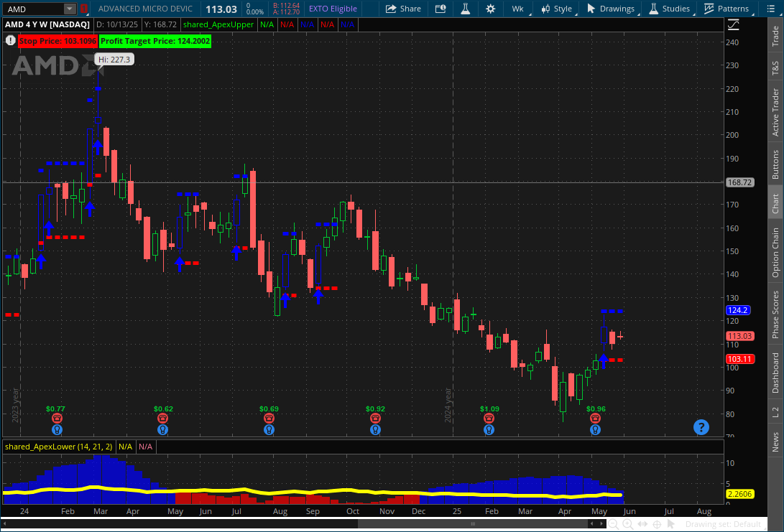Click the conference call icon under $0.77
784x532 pixels.
(57, 418)
